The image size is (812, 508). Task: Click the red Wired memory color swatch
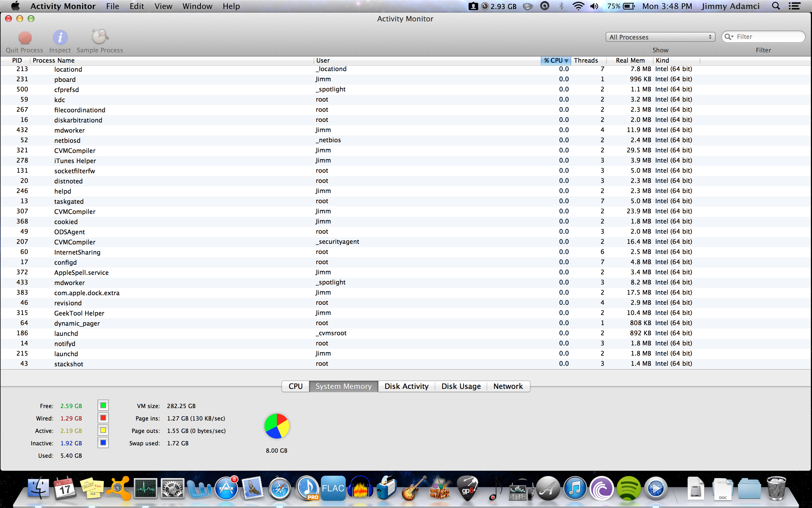tap(103, 418)
